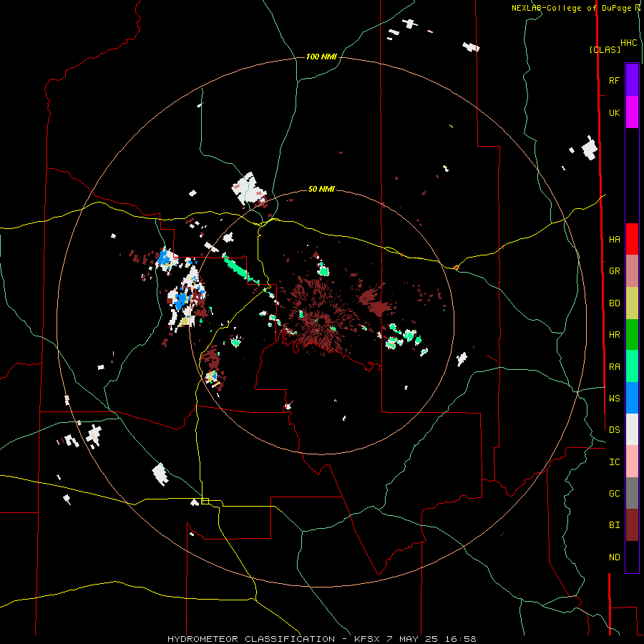Click the RA legend label
The image size is (644, 644).
pos(614,367)
